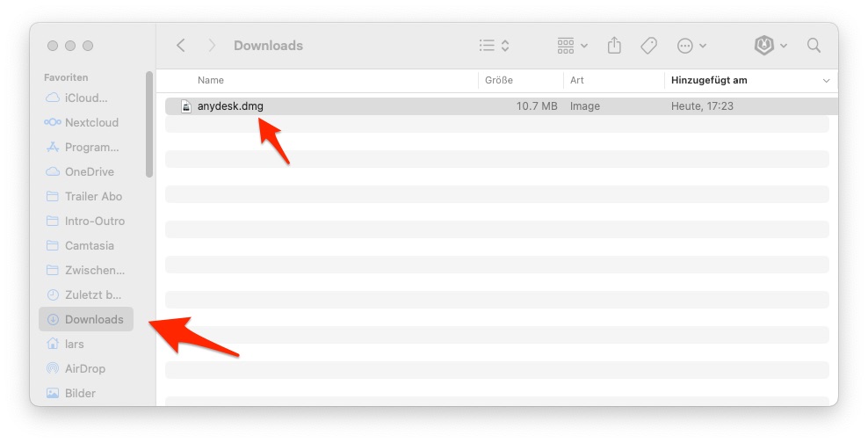Click the anydesk.dmg disk image icon

click(186, 106)
